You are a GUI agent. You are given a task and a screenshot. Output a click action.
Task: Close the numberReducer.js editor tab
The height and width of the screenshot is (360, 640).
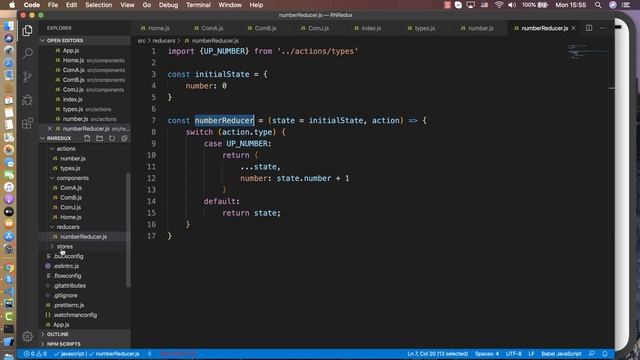point(573,28)
